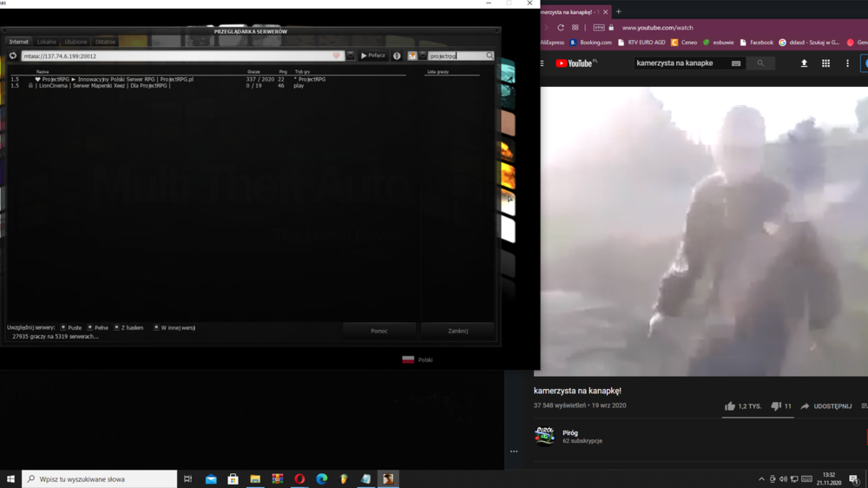
Task: Click YouTube search magnifier button
Action: pyautogui.click(x=760, y=63)
